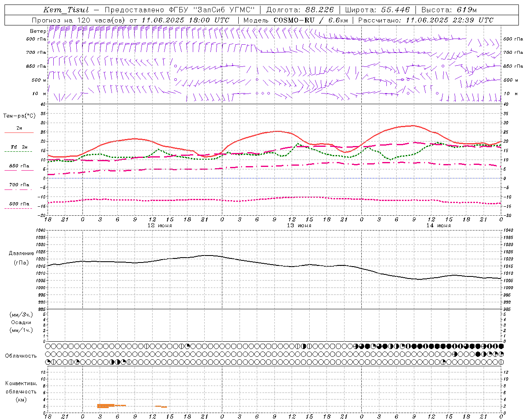Click the Td 2м dew point legend entry
525x420 pixels.
point(19,146)
